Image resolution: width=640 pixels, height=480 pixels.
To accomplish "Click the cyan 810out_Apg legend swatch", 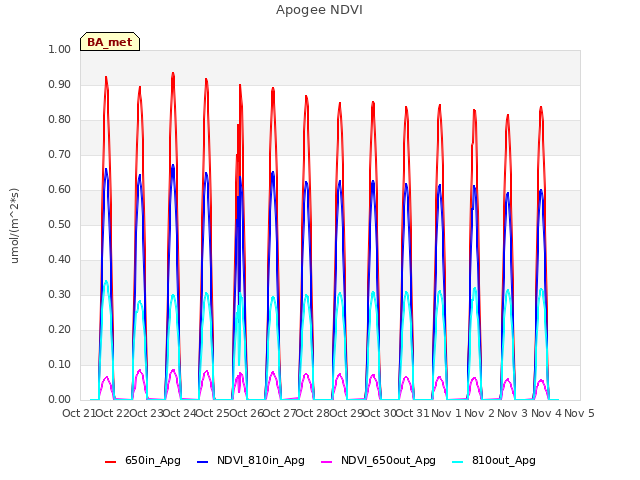I will tap(458, 462).
